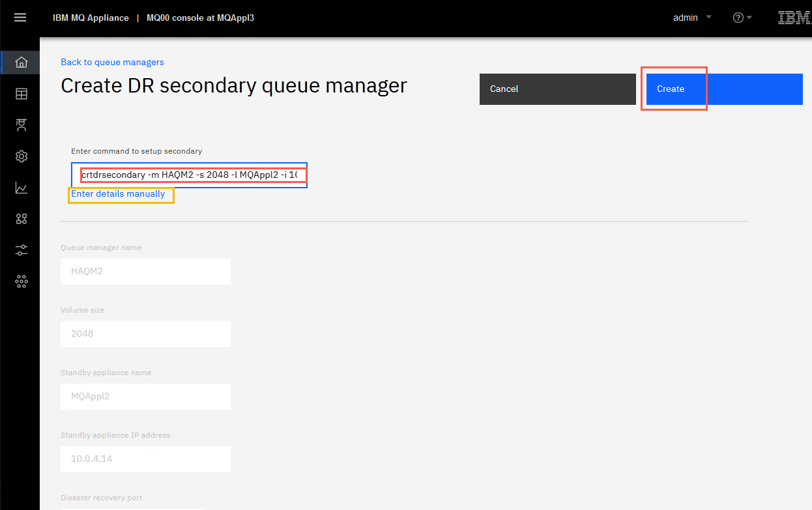This screenshot has width=812, height=510.
Task: Open the line chart monitoring icon
Action: pyautogui.click(x=22, y=188)
